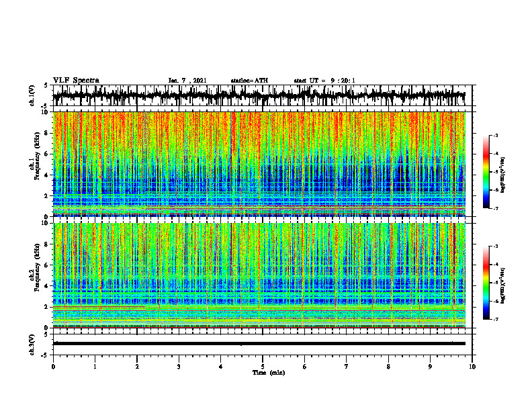Click time axis tick label "2"
The width and height of the screenshot is (532, 411).
tap(137, 367)
